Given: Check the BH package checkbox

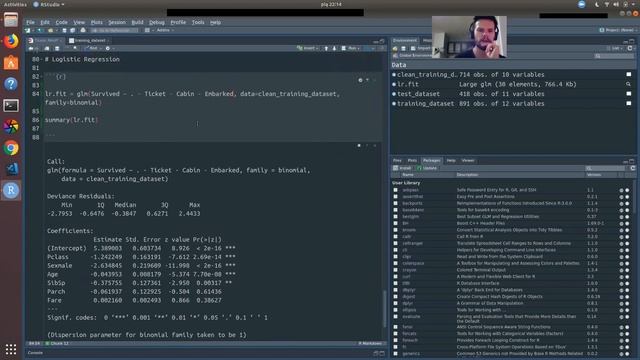Looking at the screenshot, I should click(x=395, y=223).
